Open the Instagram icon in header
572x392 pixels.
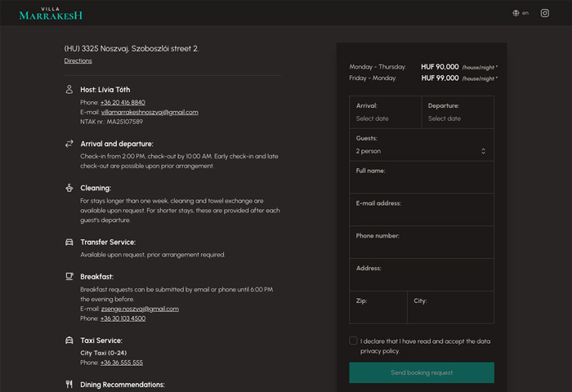545,13
